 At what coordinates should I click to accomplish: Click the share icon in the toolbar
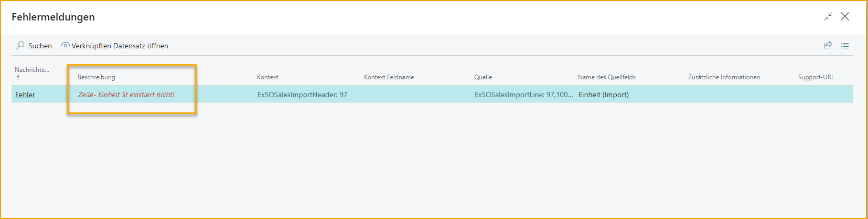828,45
